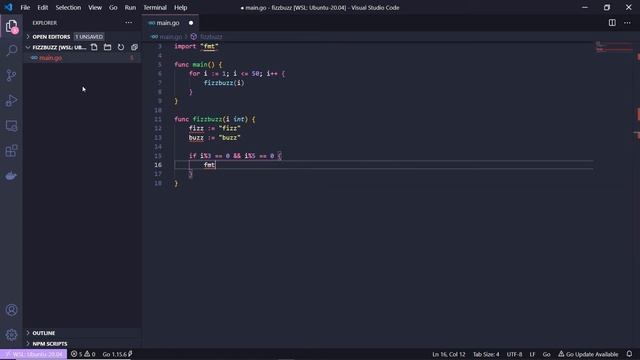The image size is (640, 360).
Task: Click the fizz := "fizz" line
Action: (215, 129)
